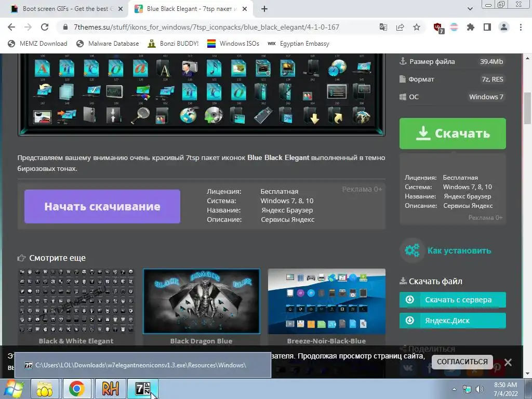Click the scrollbar down arrow
Image resolution: width=532 pixels, height=399 pixels.
(x=528, y=374)
